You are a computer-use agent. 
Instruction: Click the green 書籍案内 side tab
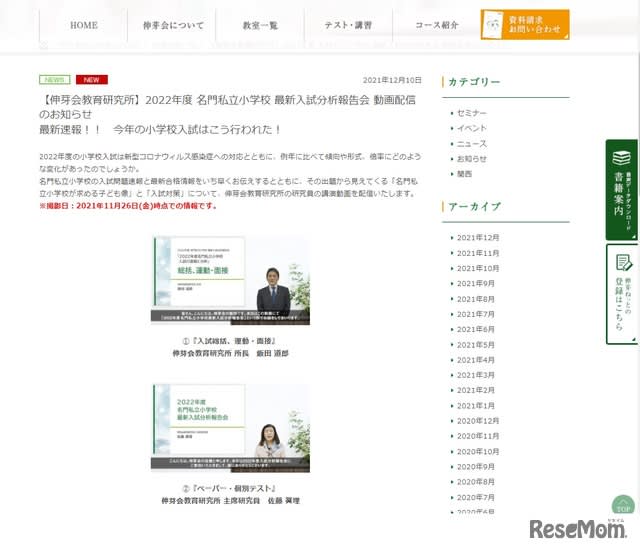[622, 190]
